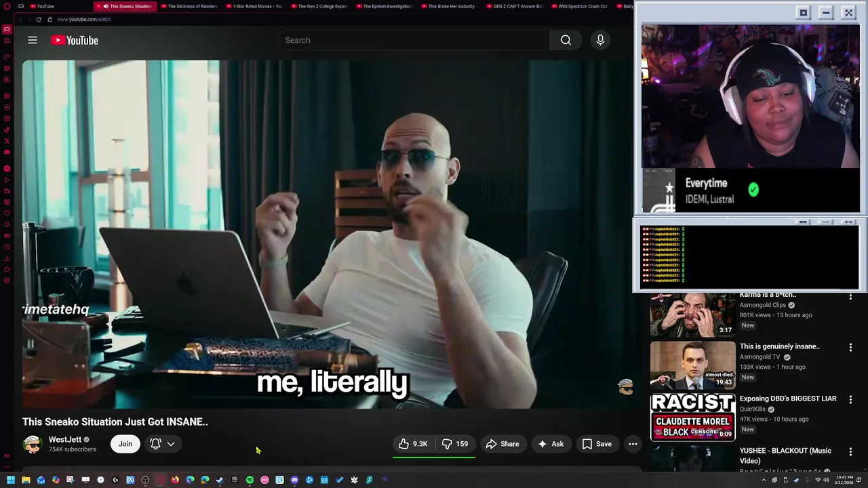Image resolution: width=868 pixels, height=488 pixels.
Task: Open the YouTube guide hamburger menu
Action: pyautogui.click(x=33, y=40)
